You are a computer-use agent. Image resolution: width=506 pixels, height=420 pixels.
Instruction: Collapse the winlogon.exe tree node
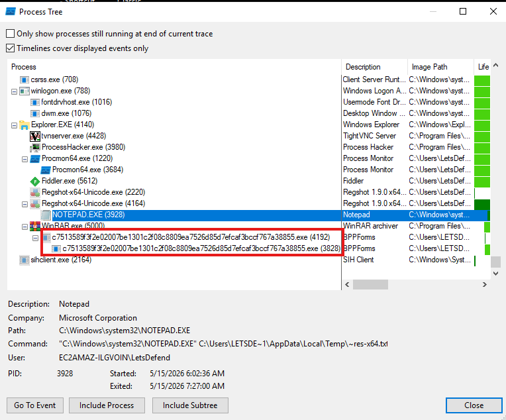[x=14, y=91]
